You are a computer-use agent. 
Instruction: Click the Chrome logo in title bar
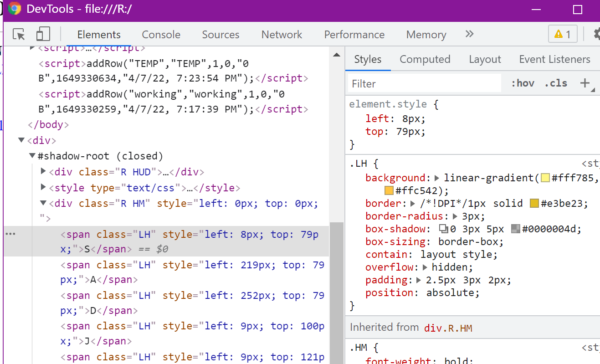pos(14,9)
